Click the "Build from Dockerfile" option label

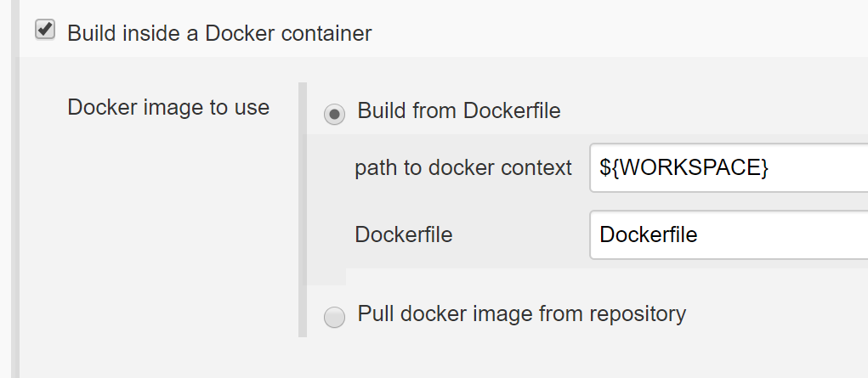(459, 111)
